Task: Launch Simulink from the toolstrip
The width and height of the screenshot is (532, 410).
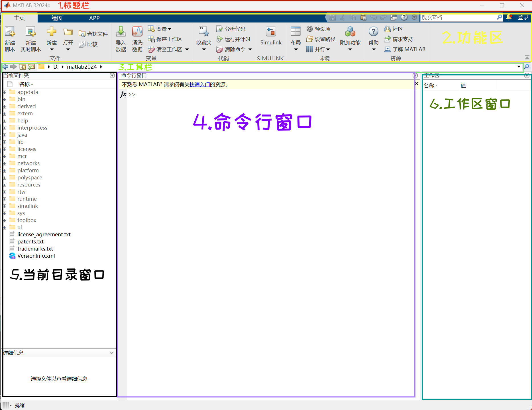Action: 271,36
